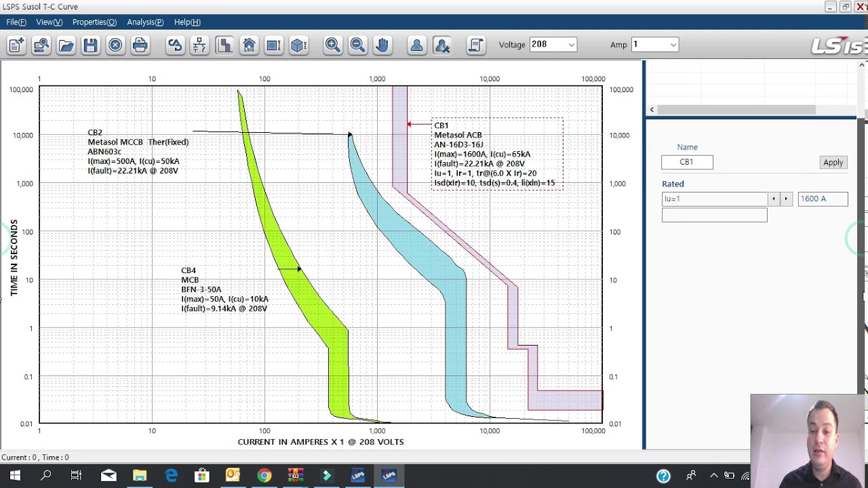
Task: Select the hand pan tool
Action: (382, 45)
